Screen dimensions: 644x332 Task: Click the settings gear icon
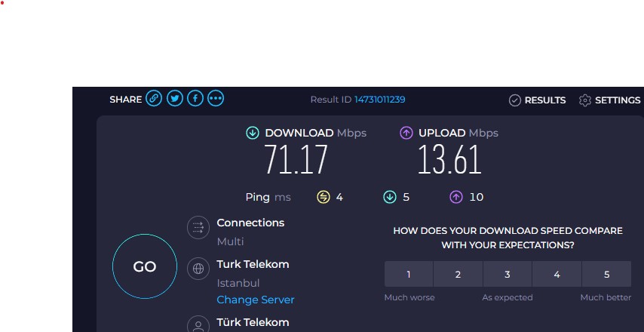(585, 100)
